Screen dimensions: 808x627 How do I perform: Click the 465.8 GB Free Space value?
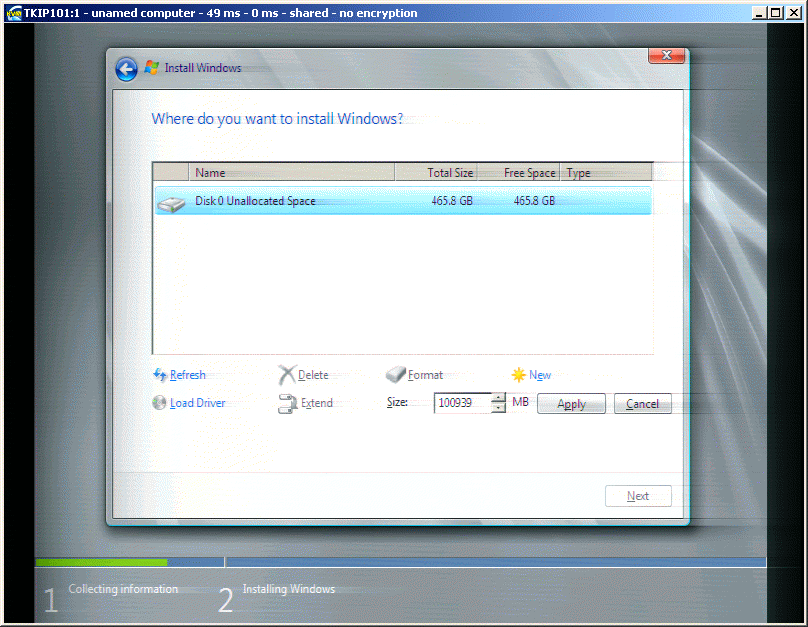tap(534, 201)
